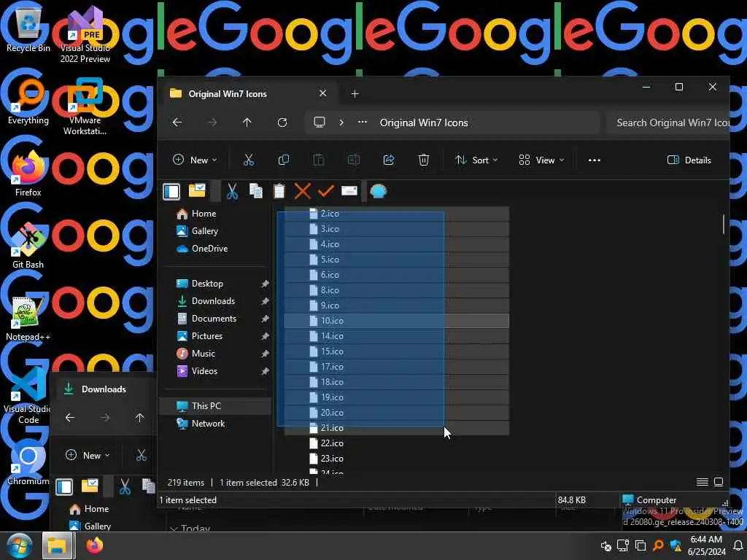Switch to details list view in status bar
Viewport: 747px width, 560px height.
click(703, 483)
